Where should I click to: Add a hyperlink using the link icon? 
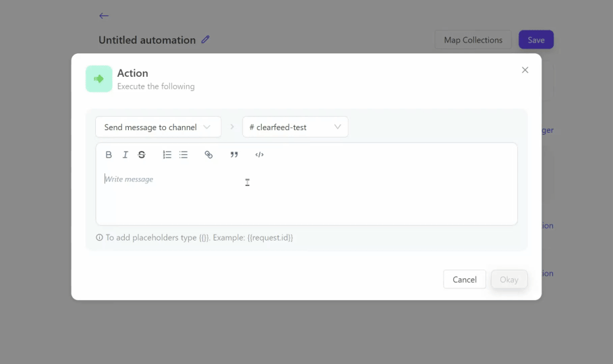pyautogui.click(x=208, y=155)
